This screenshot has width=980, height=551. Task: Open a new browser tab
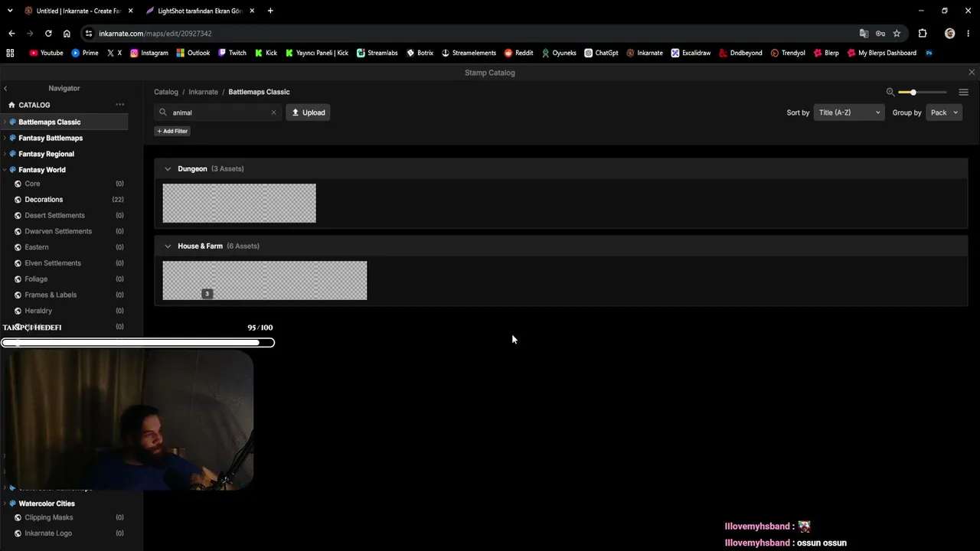(270, 11)
